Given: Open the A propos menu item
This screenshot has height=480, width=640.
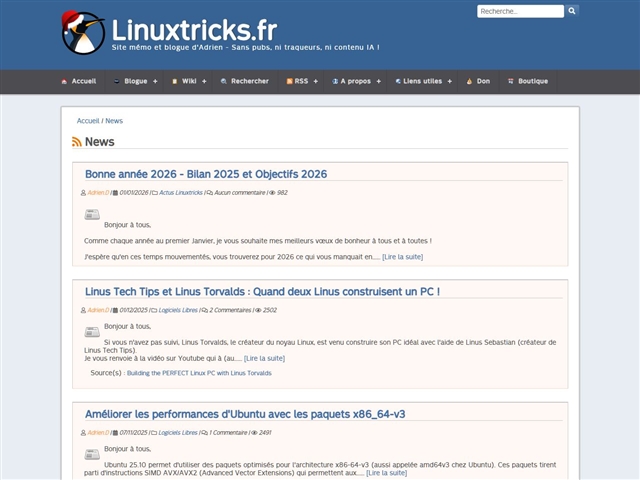Looking at the screenshot, I should click(x=356, y=81).
